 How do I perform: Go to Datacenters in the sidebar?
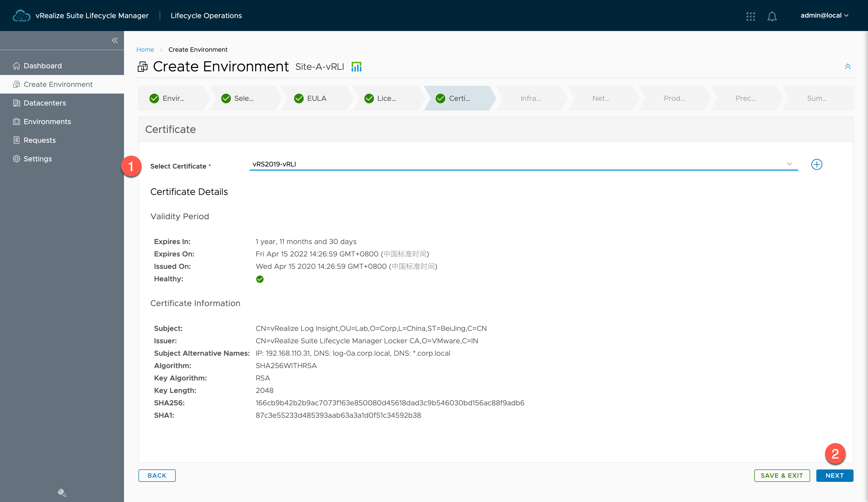(62, 103)
